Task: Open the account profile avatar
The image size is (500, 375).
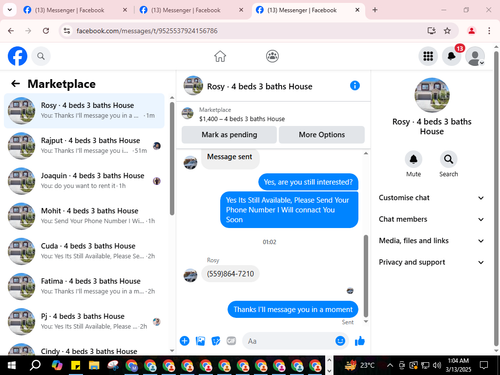Action: [475, 56]
